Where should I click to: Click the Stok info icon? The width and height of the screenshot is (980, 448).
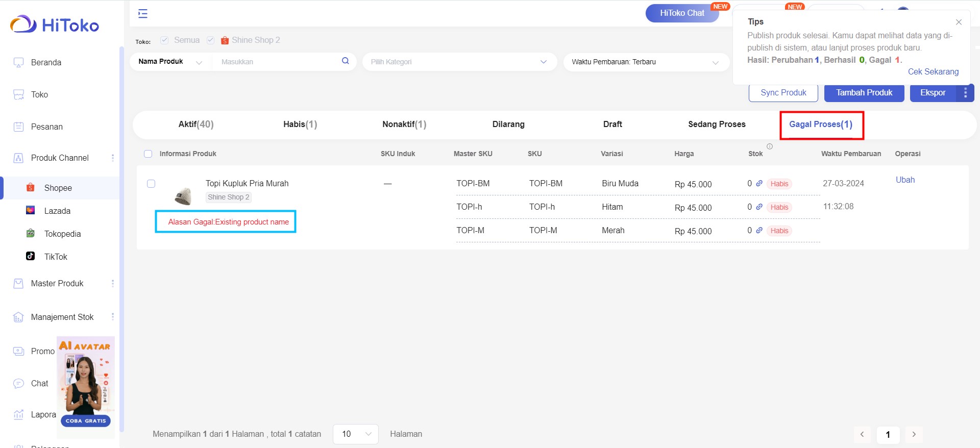pyautogui.click(x=770, y=146)
